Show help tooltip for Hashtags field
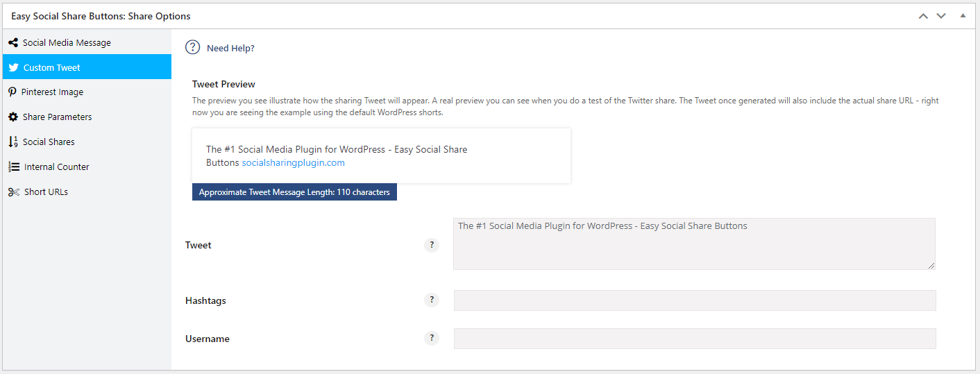 pos(431,300)
